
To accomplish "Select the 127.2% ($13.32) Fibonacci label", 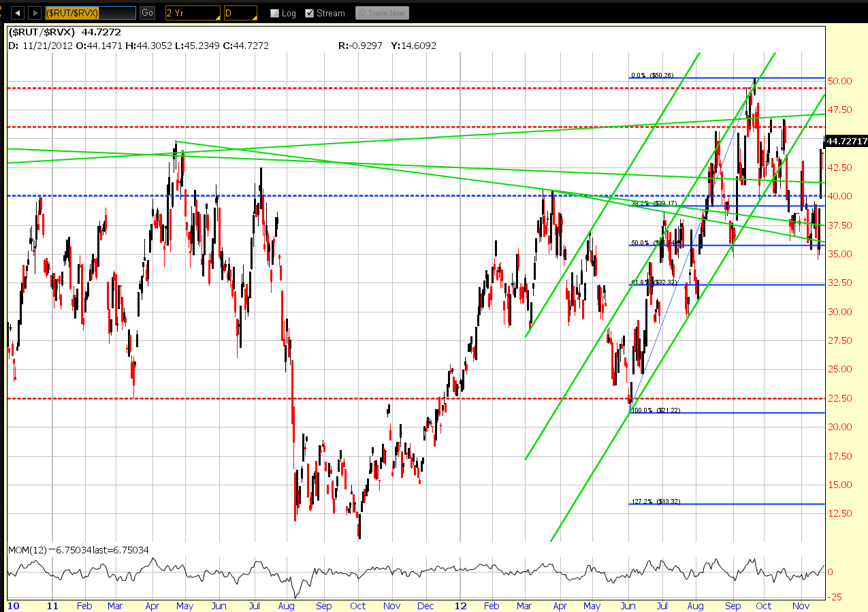I will point(656,501).
